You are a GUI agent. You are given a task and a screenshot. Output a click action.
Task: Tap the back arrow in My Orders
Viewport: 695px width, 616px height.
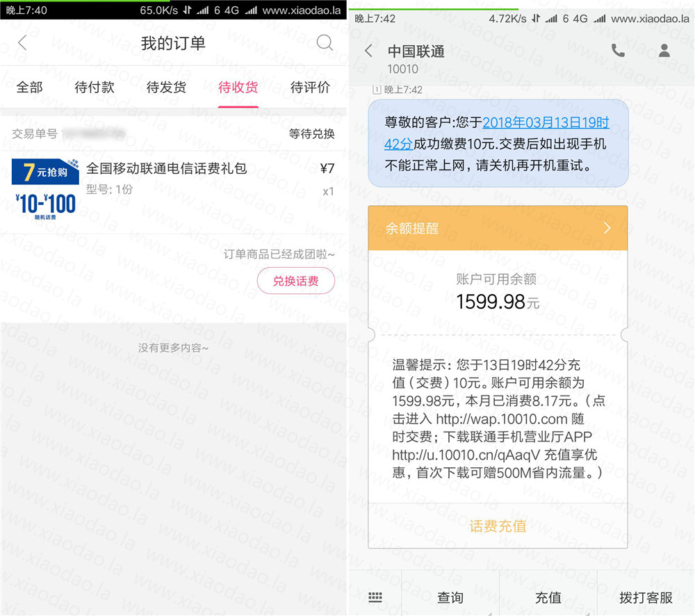tap(22, 43)
